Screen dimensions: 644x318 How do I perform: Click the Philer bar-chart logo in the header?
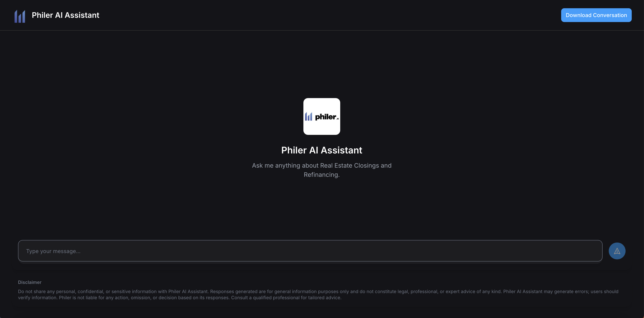pyautogui.click(x=20, y=16)
